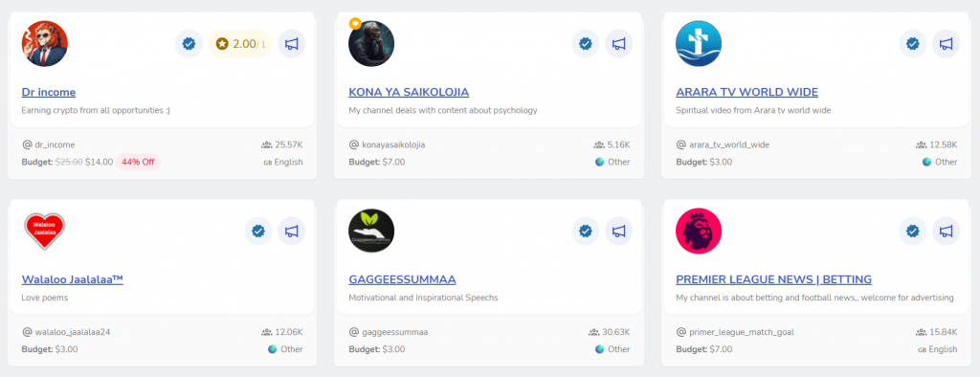Image resolution: width=980 pixels, height=377 pixels.
Task: Click the Premier League lion logo avatar
Action: [x=699, y=232]
